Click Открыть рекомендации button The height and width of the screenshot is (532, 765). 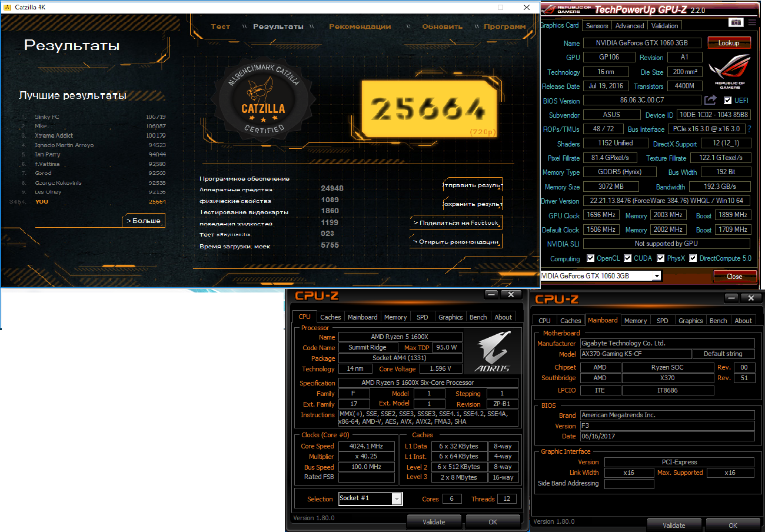tap(456, 241)
